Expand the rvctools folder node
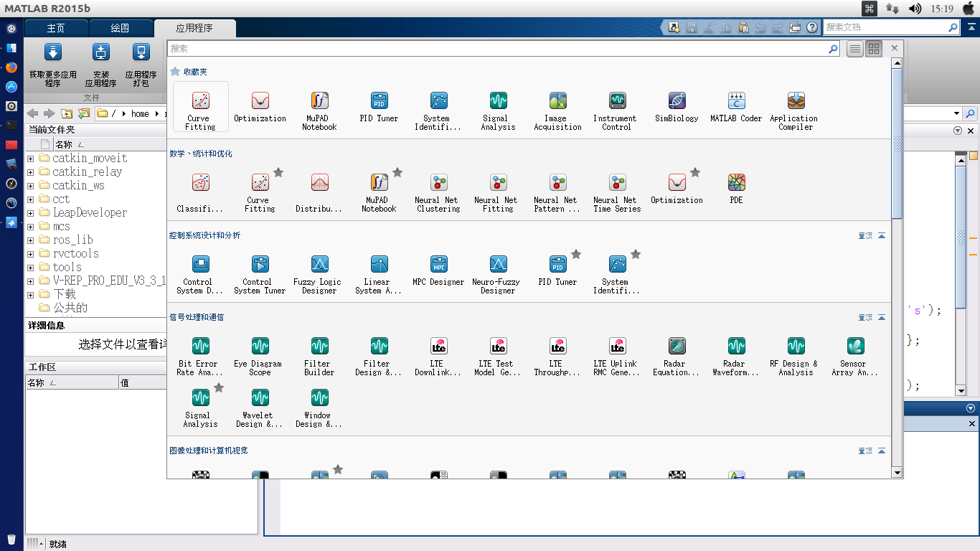The image size is (980, 551). pyautogui.click(x=30, y=254)
